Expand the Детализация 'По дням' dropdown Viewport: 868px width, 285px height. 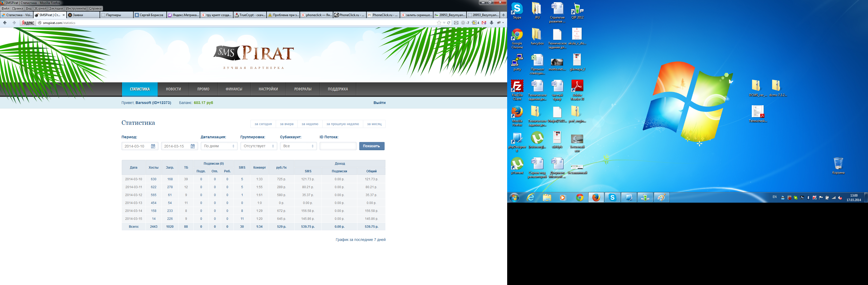click(x=219, y=146)
